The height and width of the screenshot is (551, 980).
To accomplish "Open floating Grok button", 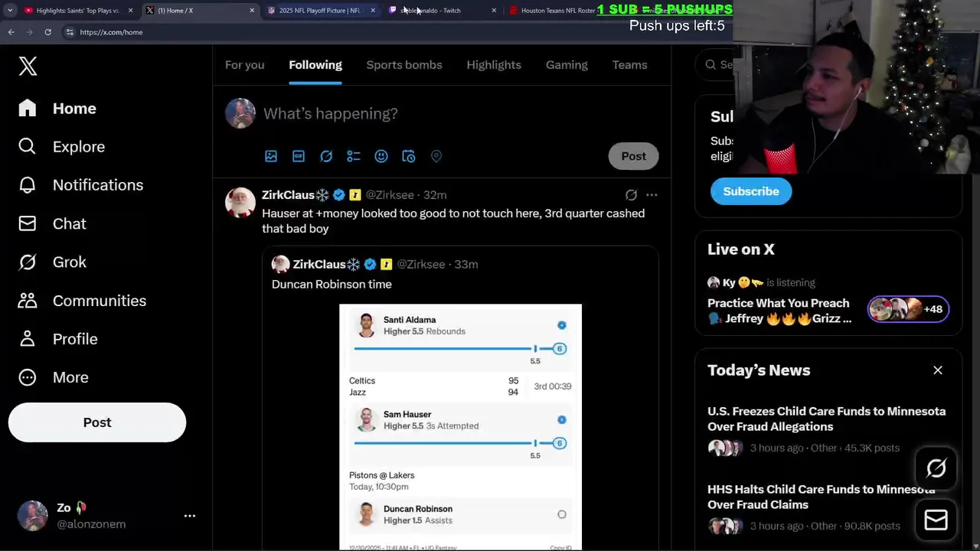I will (x=936, y=468).
